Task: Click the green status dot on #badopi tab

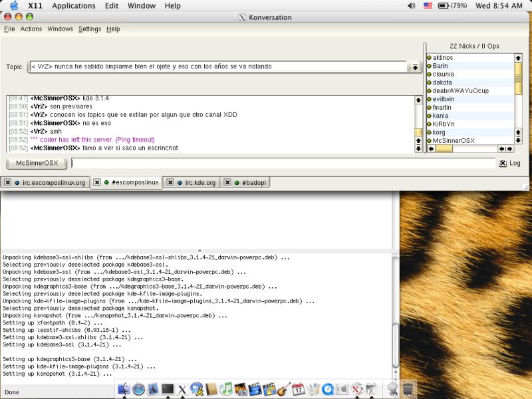Action: (237, 182)
